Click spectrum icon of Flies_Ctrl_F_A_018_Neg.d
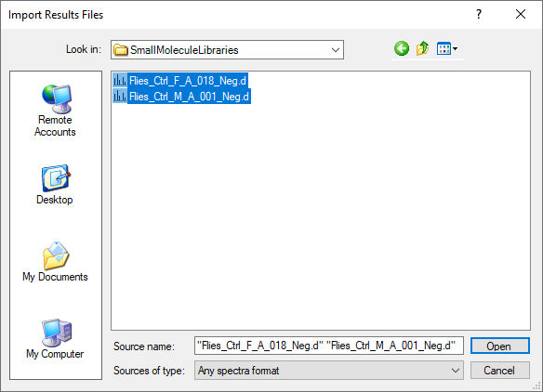The height and width of the screenshot is (392, 543). [x=120, y=81]
